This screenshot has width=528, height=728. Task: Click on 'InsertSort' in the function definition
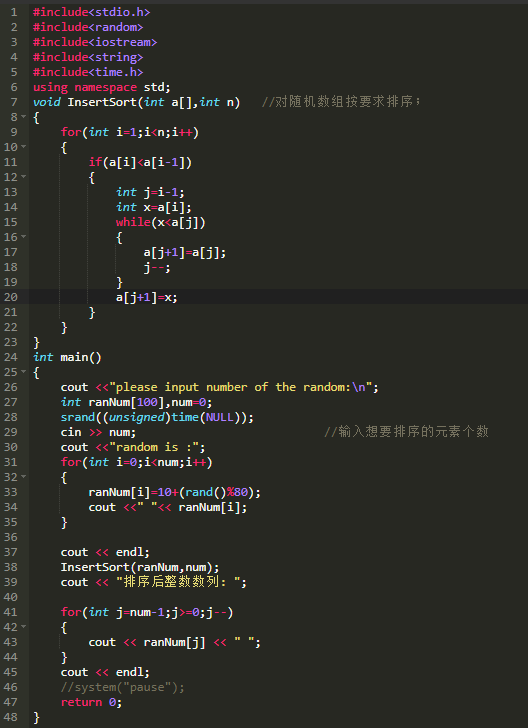(x=102, y=102)
